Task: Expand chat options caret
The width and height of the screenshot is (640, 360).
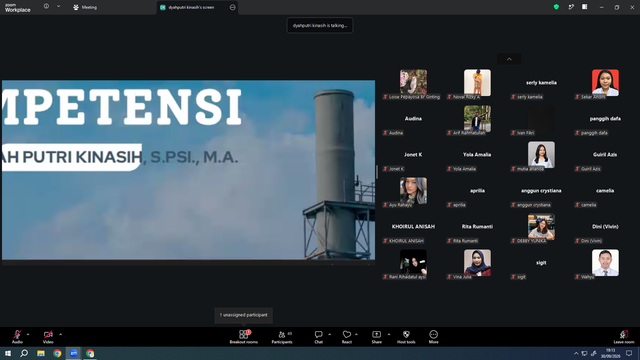Action: (x=329, y=334)
